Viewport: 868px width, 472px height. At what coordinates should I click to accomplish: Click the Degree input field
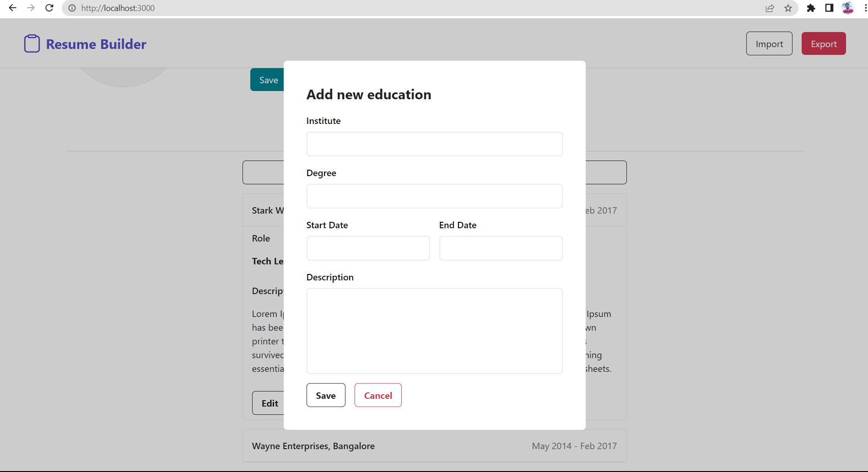pos(434,196)
